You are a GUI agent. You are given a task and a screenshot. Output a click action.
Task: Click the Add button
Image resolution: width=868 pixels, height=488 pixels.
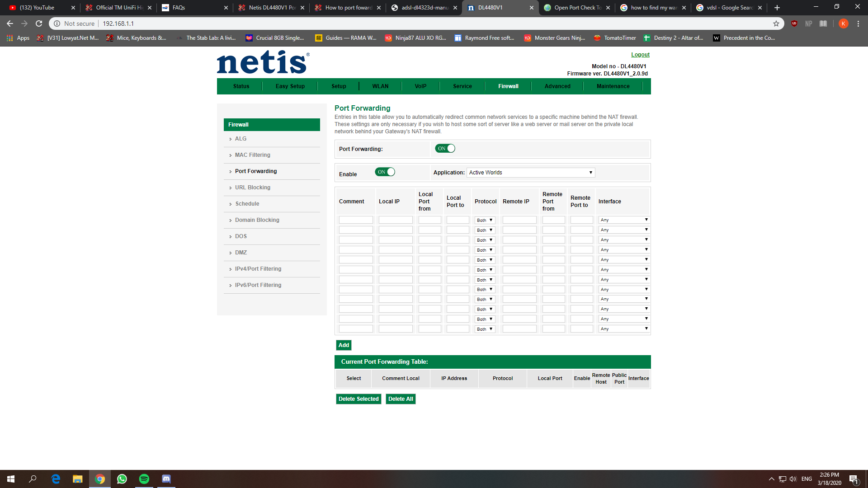pos(344,345)
